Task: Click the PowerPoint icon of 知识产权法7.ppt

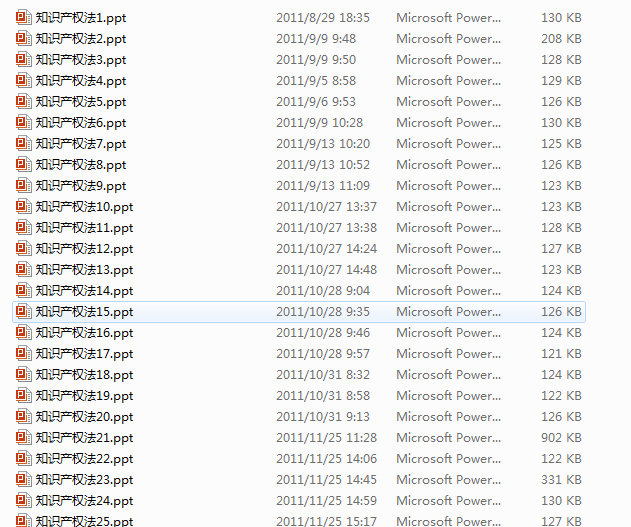Action: [x=24, y=144]
